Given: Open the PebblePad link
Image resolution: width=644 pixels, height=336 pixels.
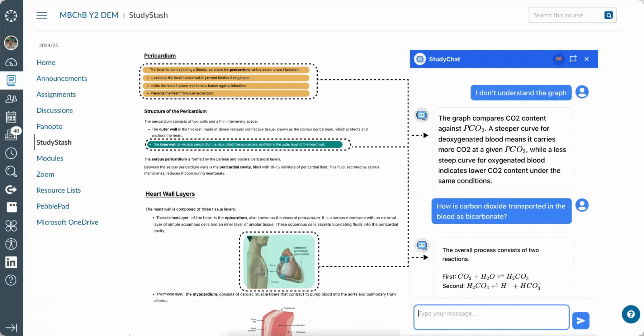Looking at the screenshot, I should coord(53,206).
